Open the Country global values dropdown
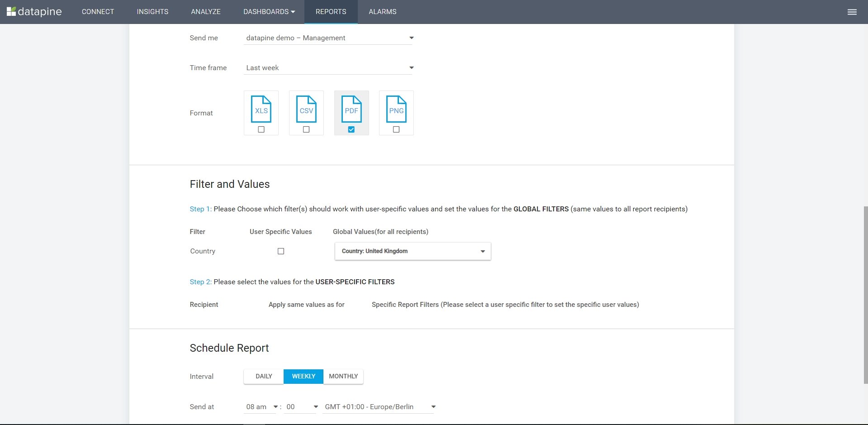This screenshot has width=868, height=425. (x=413, y=251)
